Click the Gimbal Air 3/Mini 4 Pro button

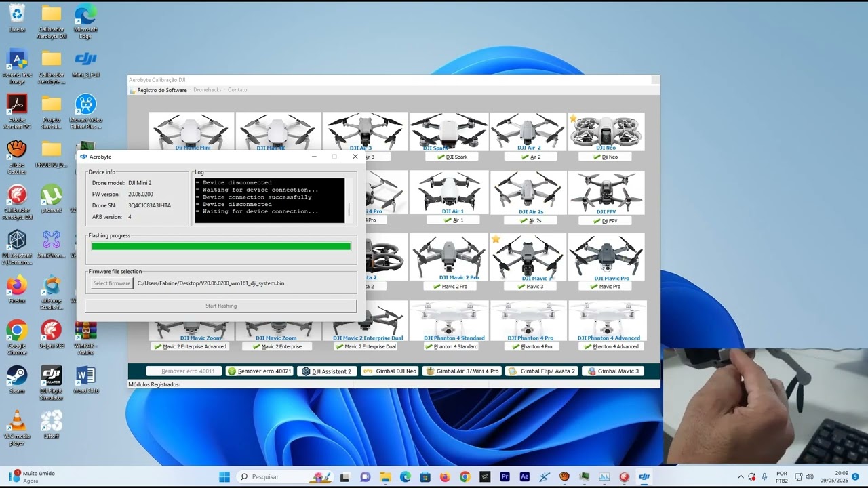(462, 371)
